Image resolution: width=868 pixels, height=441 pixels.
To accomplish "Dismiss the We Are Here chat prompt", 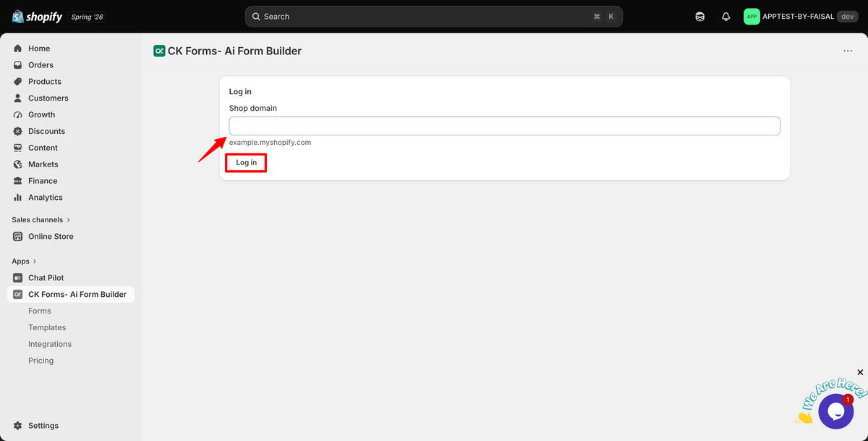I will tap(860, 372).
